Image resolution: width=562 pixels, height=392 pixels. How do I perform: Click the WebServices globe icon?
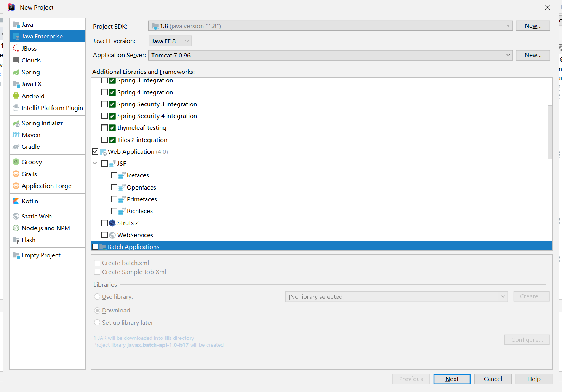click(112, 235)
